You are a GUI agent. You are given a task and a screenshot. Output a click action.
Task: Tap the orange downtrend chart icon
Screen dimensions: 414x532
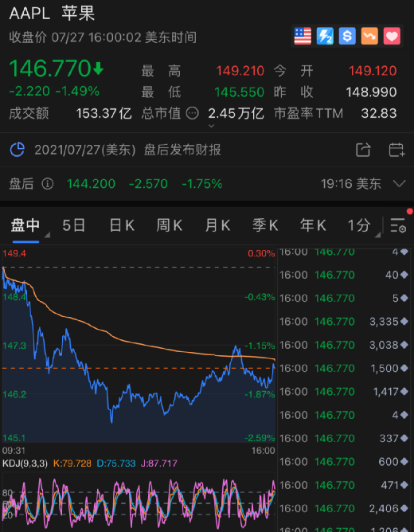(369, 36)
